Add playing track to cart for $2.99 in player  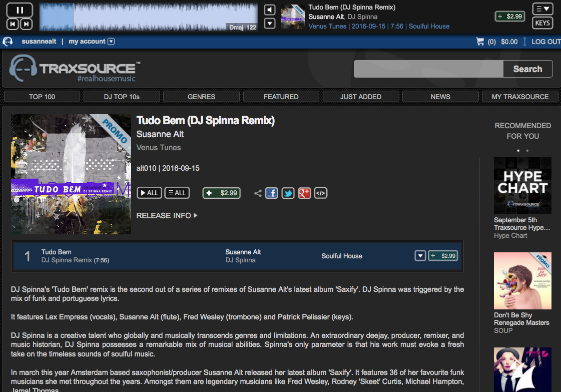(x=510, y=17)
